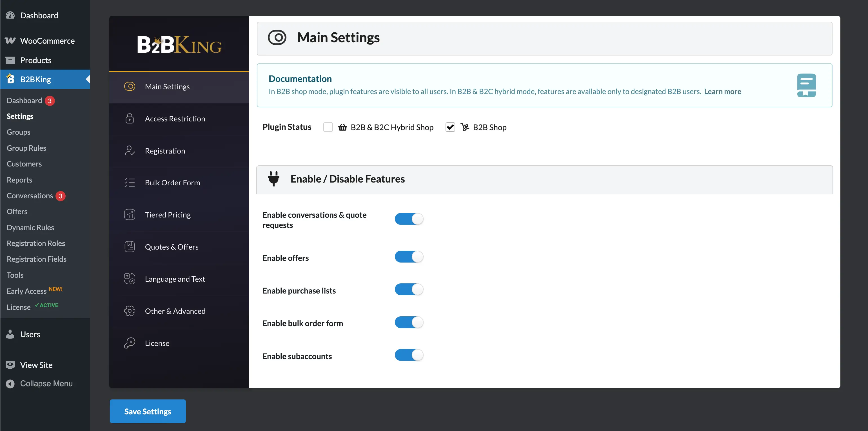This screenshot has width=868, height=431.
Task: Toggle Enable purchase lists off
Action: click(409, 290)
